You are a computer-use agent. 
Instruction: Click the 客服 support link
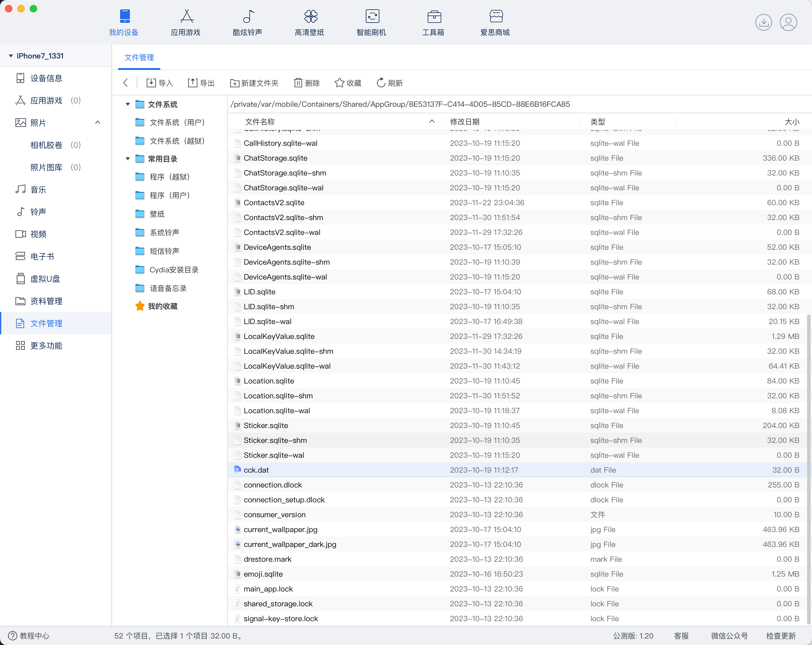click(x=681, y=636)
